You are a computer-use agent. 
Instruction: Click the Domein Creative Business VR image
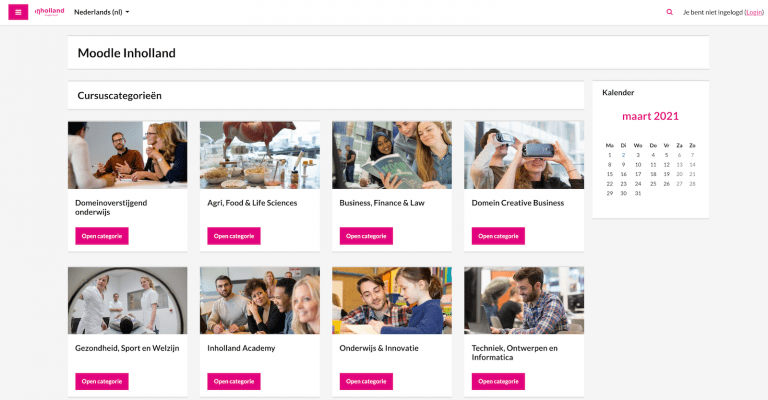pyautogui.click(x=524, y=155)
